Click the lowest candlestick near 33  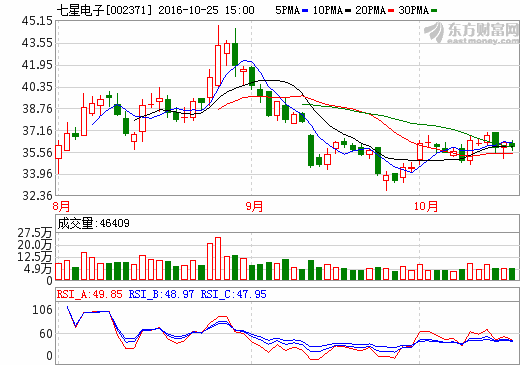(x=386, y=181)
